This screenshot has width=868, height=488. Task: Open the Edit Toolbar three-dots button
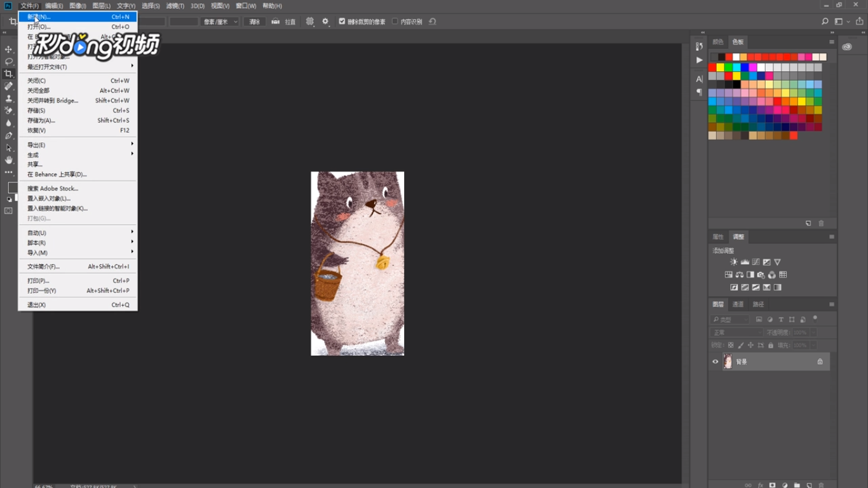click(x=9, y=172)
